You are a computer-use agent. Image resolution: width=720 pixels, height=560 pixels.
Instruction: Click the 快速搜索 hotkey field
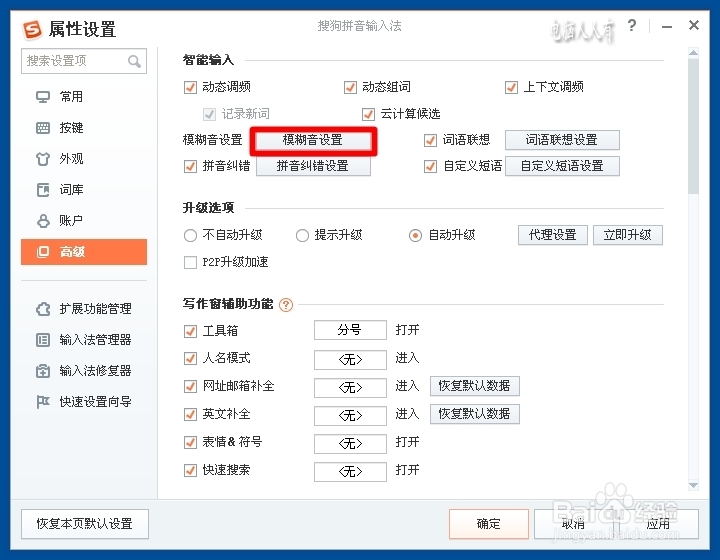(350, 472)
